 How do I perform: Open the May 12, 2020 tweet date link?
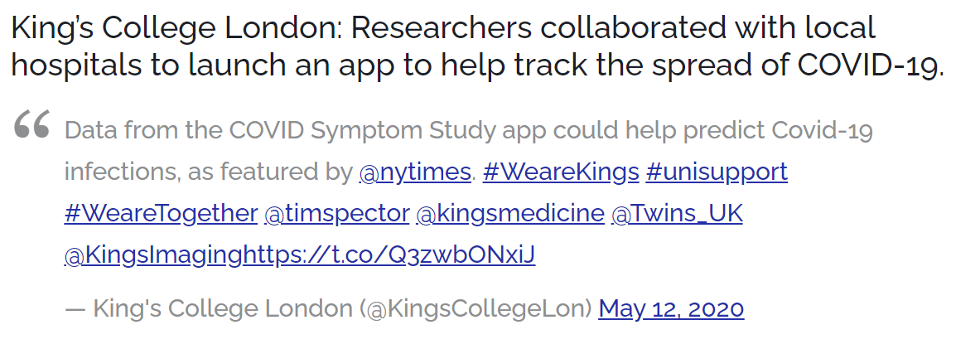pyautogui.click(x=671, y=308)
